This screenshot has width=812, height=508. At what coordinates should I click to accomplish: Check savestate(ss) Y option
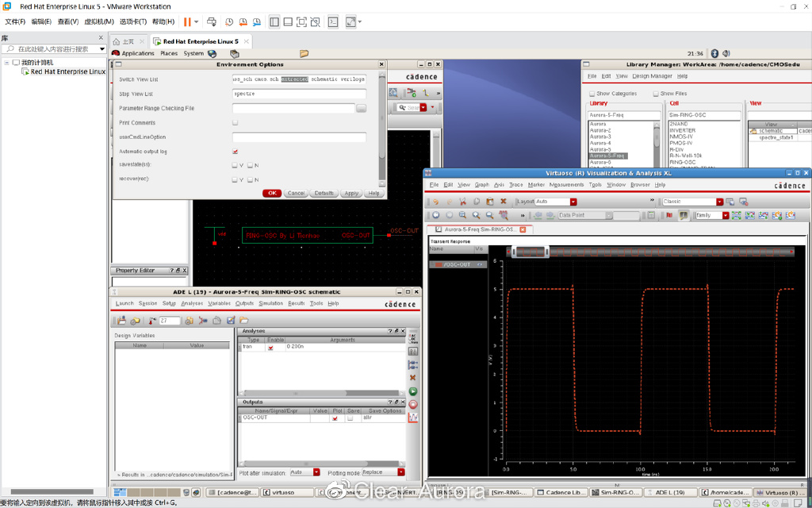[235, 165]
